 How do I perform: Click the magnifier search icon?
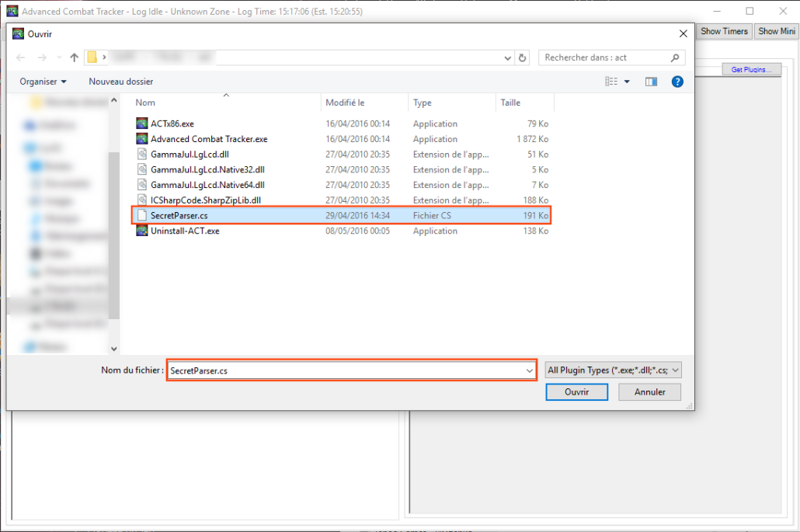675,57
